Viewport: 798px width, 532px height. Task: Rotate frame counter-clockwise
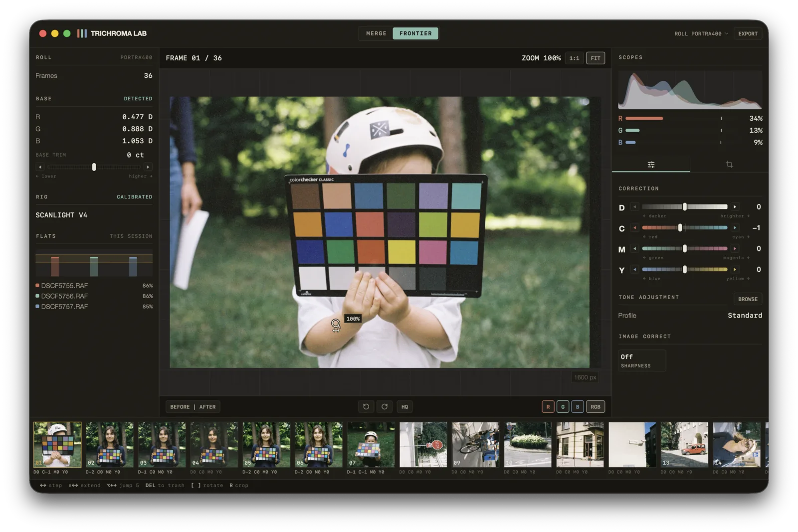[x=366, y=407]
